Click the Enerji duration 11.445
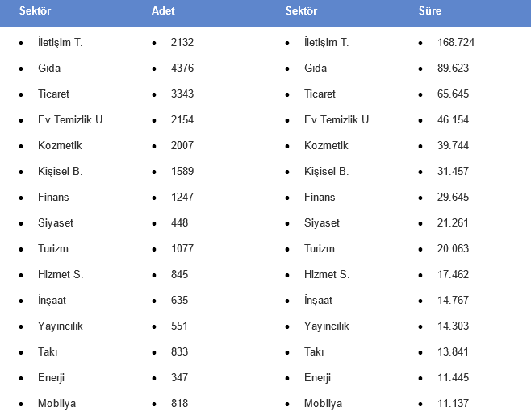 453,377
